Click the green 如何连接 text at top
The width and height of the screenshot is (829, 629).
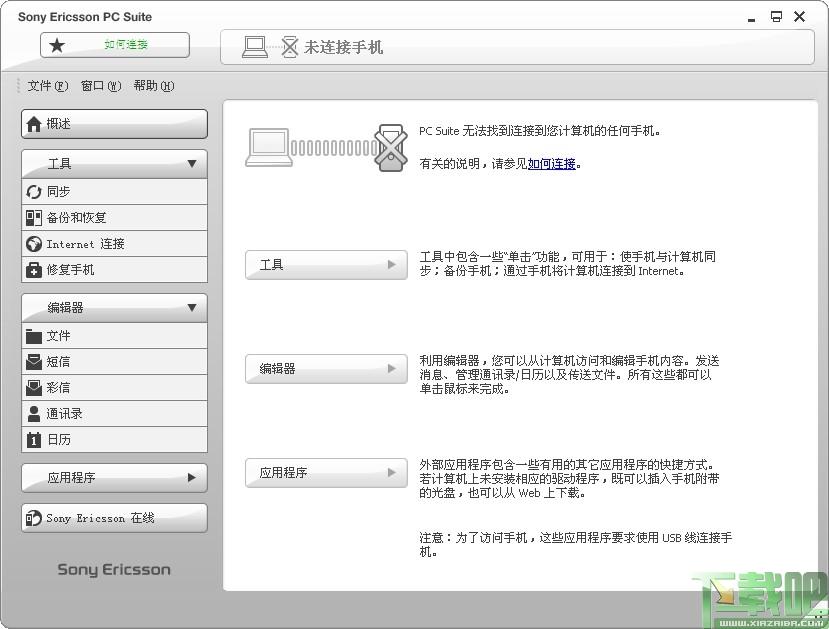[x=126, y=44]
